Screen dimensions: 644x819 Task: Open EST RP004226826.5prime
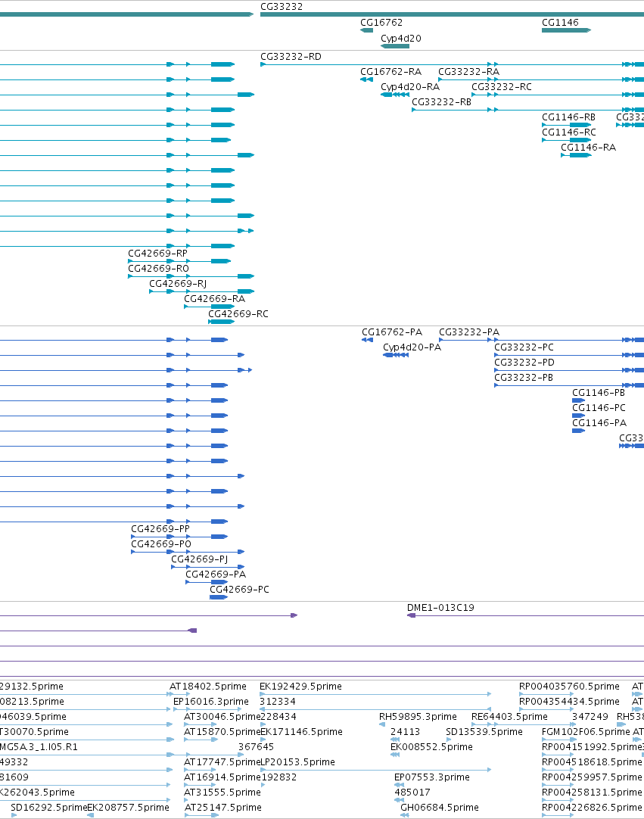(592, 808)
